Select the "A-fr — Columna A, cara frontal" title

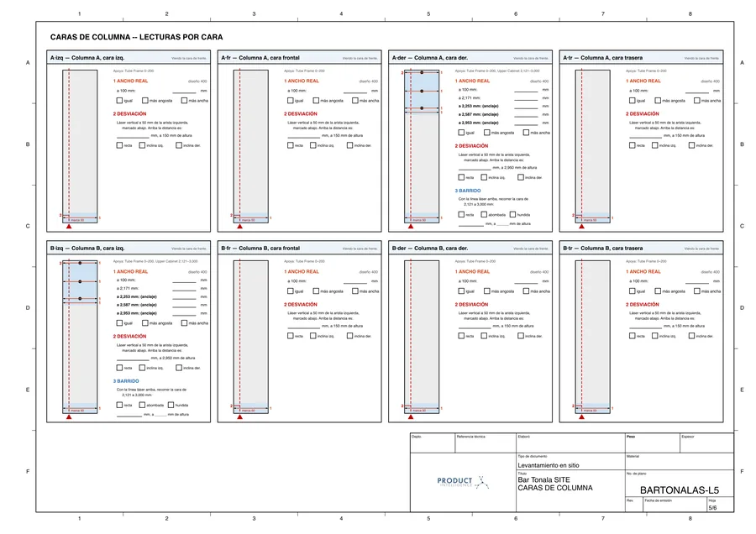pyautogui.click(x=260, y=58)
